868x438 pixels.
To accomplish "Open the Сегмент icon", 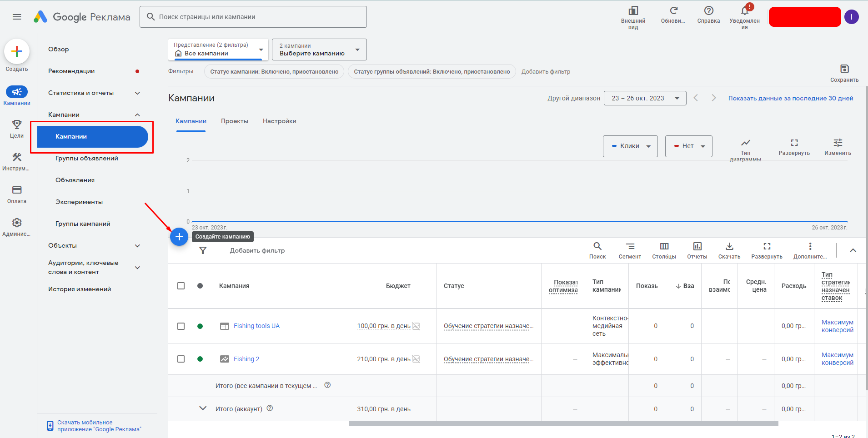I will click(x=630, y=246).
